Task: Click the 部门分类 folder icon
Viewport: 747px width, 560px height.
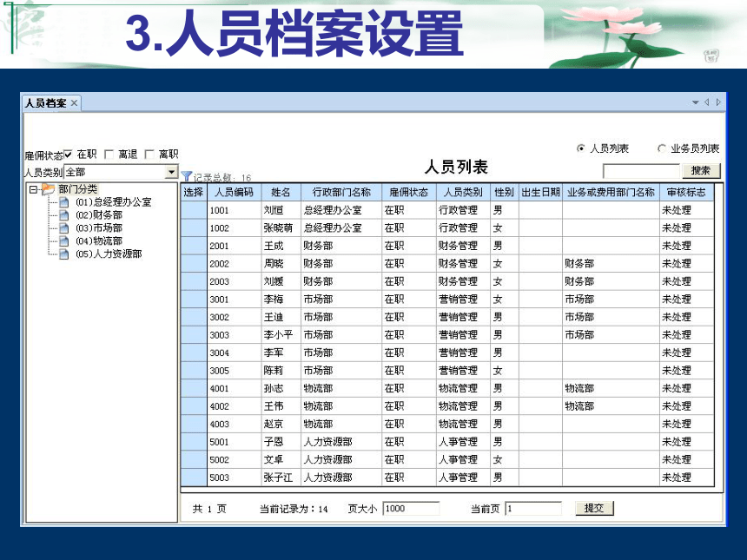Action: click(x=48, y=189)
